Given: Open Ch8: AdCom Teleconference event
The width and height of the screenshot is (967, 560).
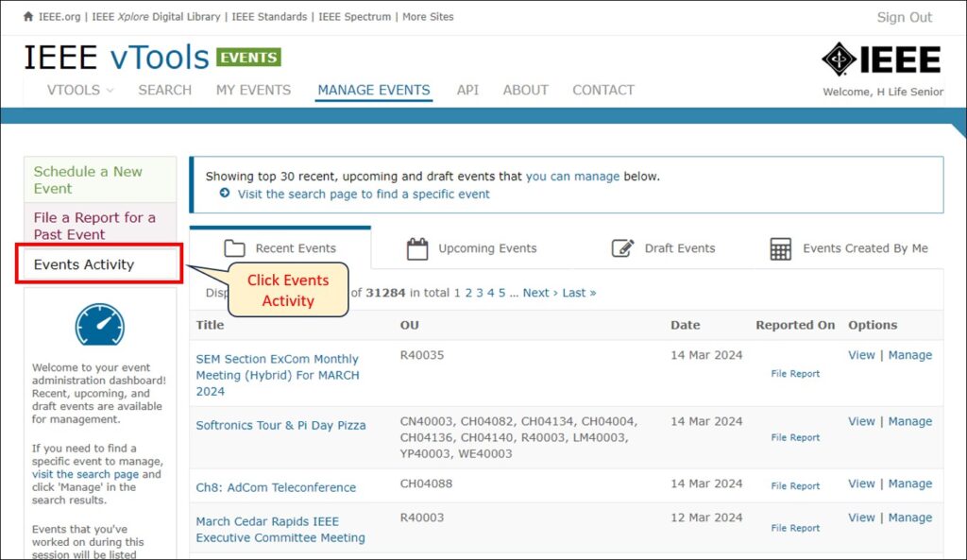Looking at the screenshot, I should [276, 487].
